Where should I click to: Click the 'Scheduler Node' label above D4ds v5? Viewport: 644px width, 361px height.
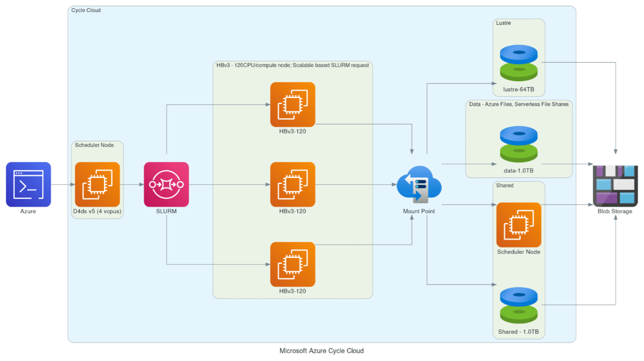tap(94, 145)
